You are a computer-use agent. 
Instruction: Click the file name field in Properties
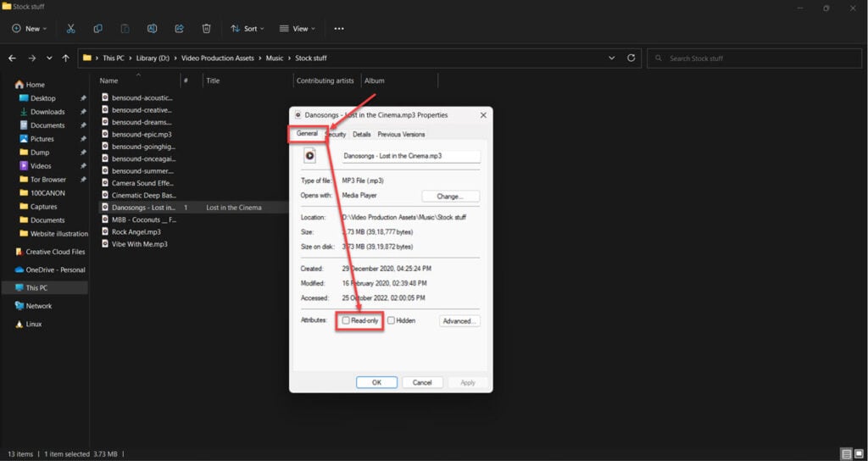tap(411, 157)
